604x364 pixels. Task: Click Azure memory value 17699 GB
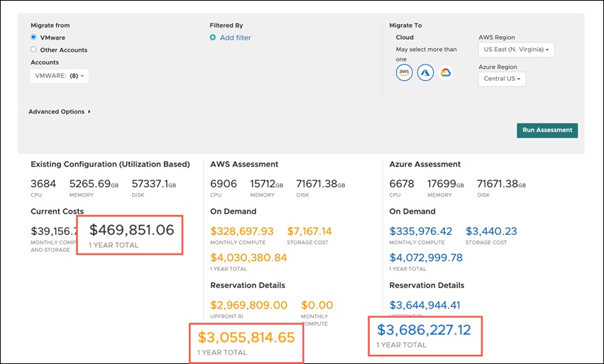pyautogui.click(x=445, y=184)
